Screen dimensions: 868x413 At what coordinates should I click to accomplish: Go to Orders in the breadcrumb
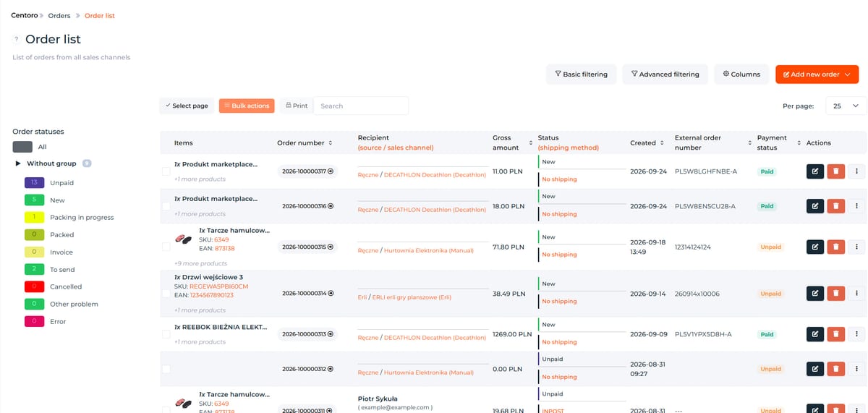point(59,15)
